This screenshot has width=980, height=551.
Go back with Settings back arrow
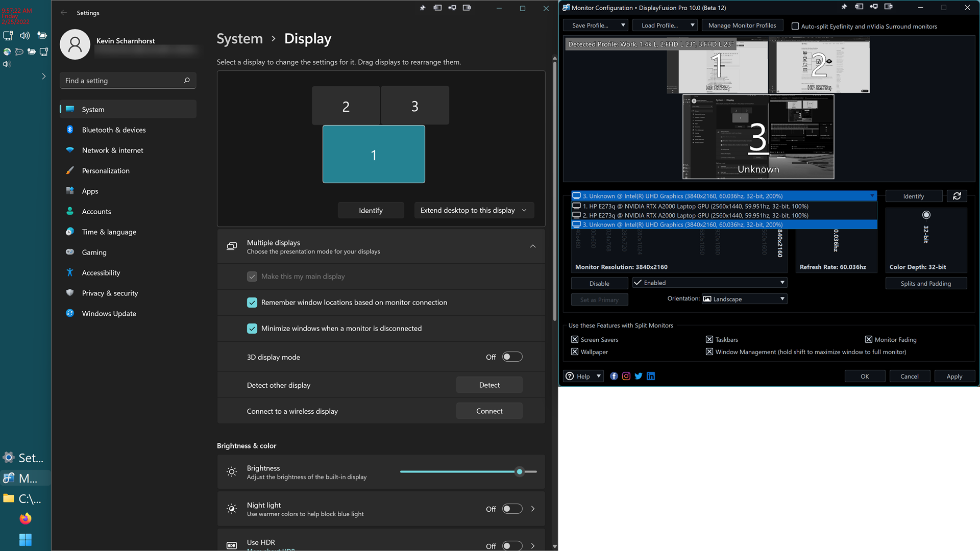64,13
